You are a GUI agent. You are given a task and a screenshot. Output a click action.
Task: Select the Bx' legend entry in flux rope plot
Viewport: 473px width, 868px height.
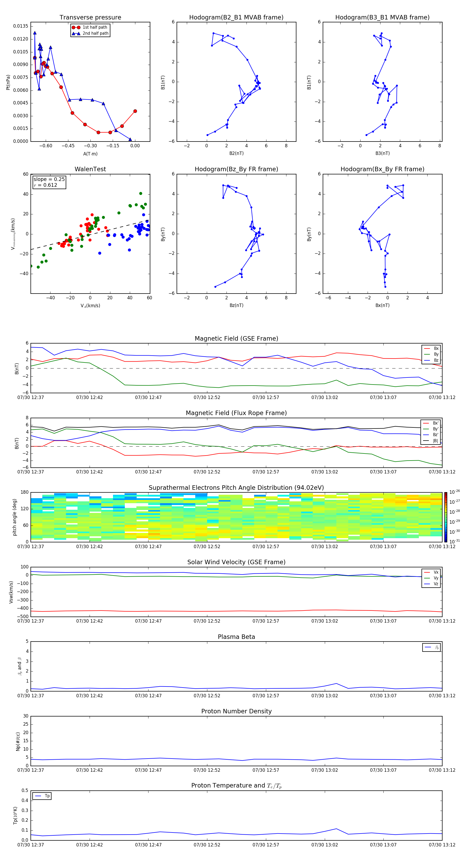pos(431,423)
